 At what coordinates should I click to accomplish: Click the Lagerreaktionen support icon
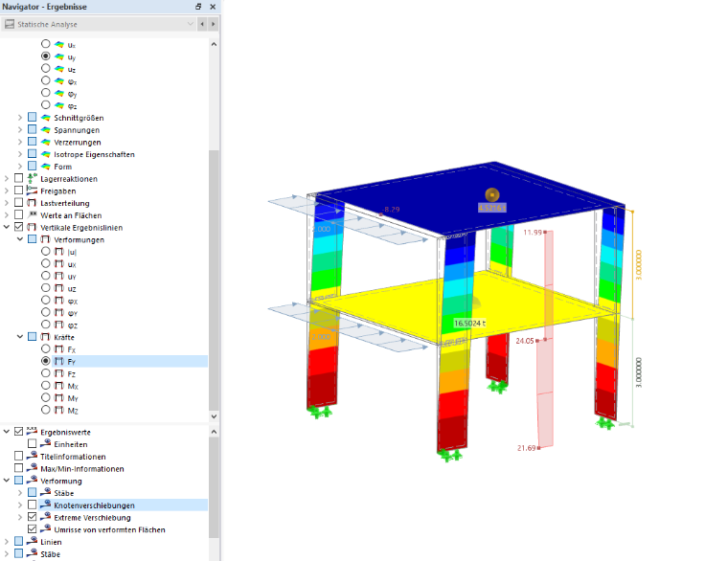tap(32, 178)
